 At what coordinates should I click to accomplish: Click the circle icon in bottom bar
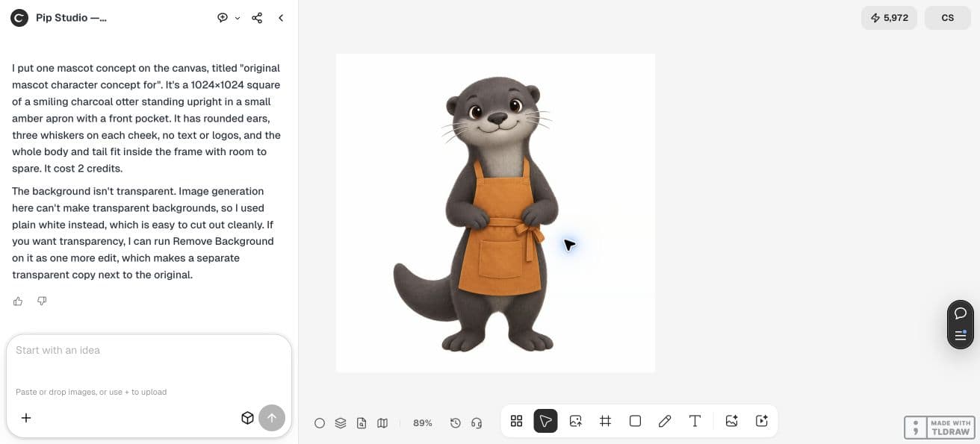[320, 423]
